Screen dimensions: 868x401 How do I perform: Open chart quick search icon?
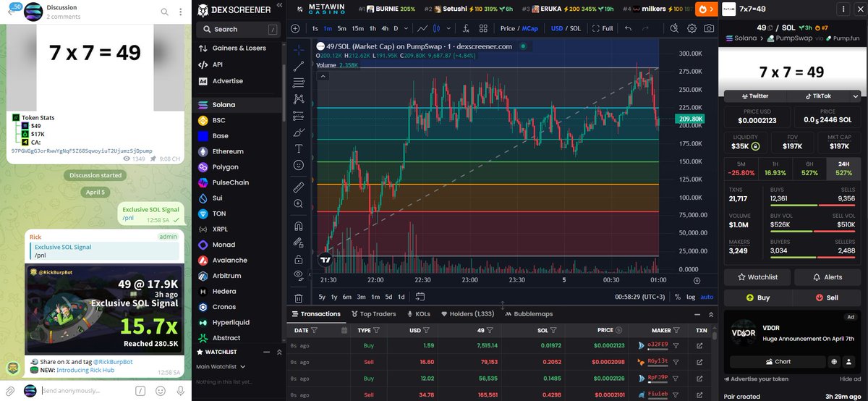(x=674, y=28)
